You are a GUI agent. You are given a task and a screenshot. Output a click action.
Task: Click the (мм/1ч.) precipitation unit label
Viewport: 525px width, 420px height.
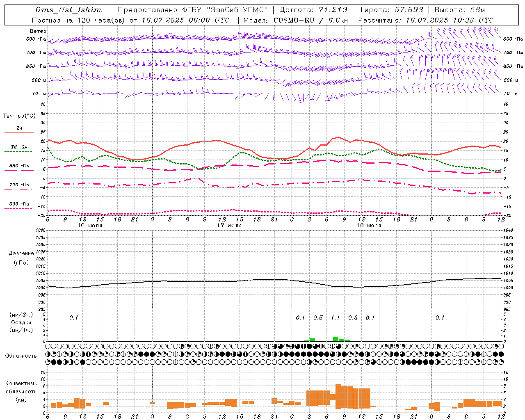pyautogui.click(x=21, y=330)
